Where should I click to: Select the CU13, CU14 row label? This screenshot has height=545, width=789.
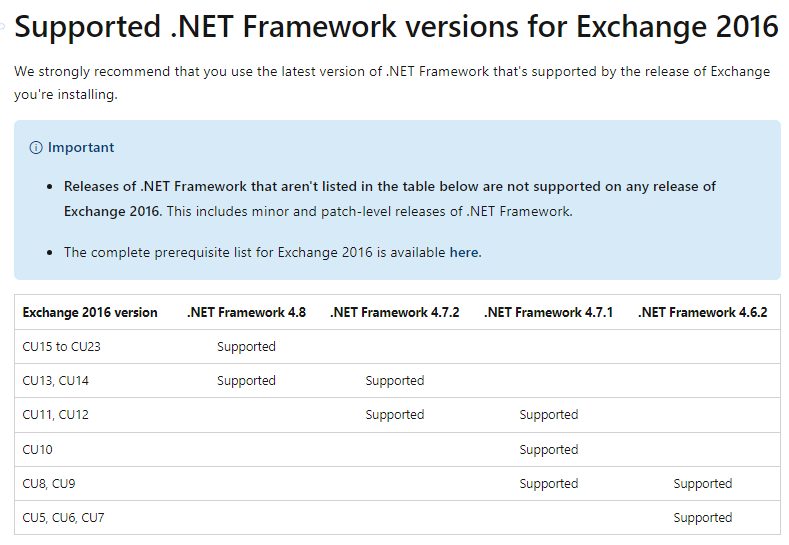(x=55, y=380)
